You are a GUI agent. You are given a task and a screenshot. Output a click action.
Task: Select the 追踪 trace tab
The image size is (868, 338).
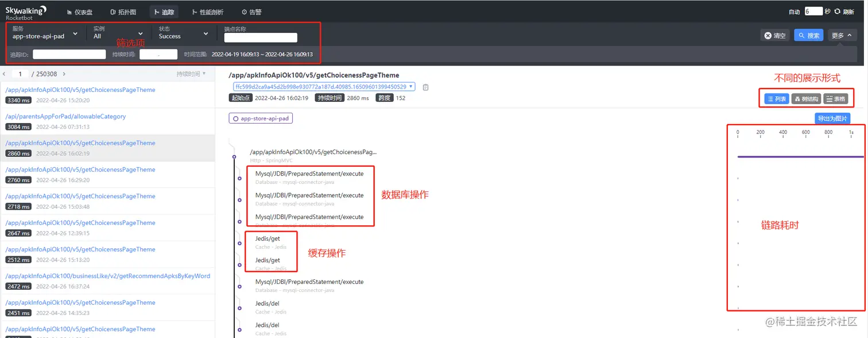coord(165,12)
